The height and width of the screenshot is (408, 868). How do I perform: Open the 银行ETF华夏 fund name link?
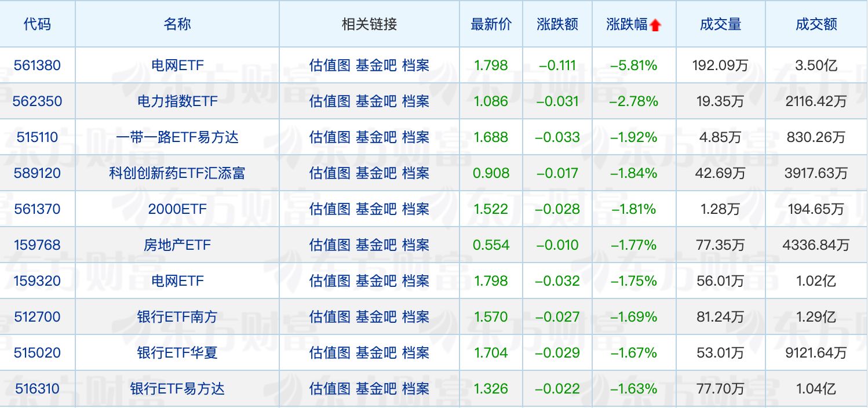[x=177, y=353]
